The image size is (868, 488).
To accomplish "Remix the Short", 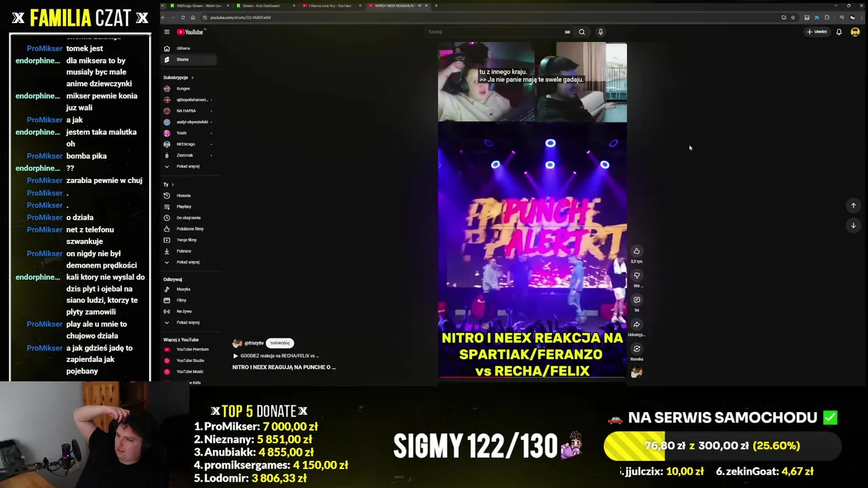I will tap(637, 349).
